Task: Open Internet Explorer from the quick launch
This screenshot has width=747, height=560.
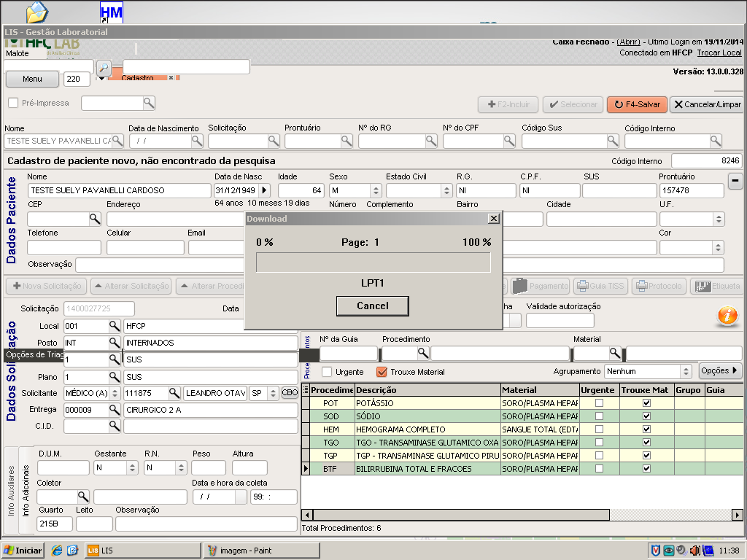Action: [57, 551]
